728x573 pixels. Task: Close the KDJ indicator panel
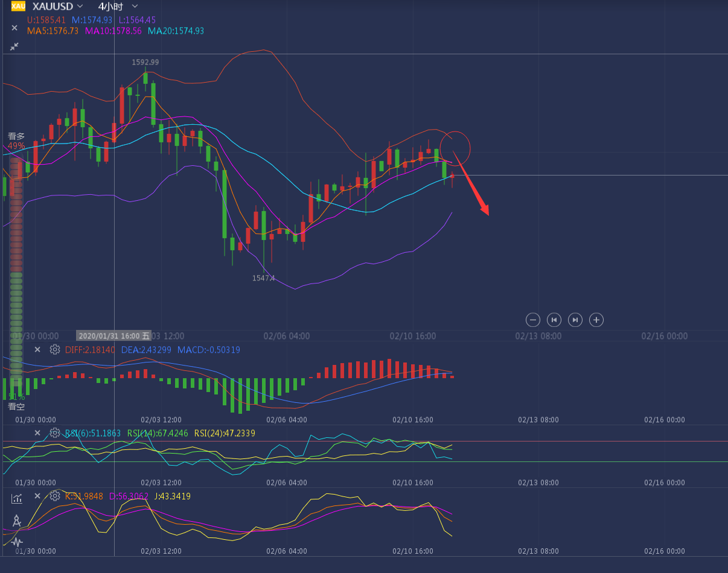(x=37, y=496)
